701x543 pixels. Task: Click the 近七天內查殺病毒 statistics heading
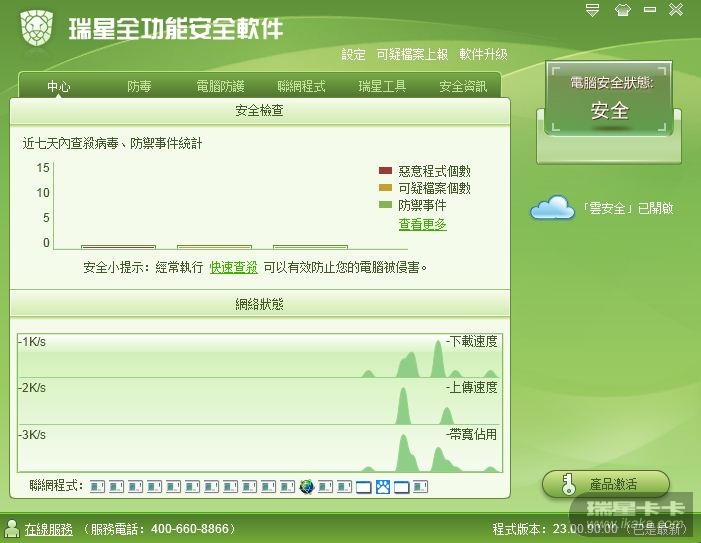[112, 143]
